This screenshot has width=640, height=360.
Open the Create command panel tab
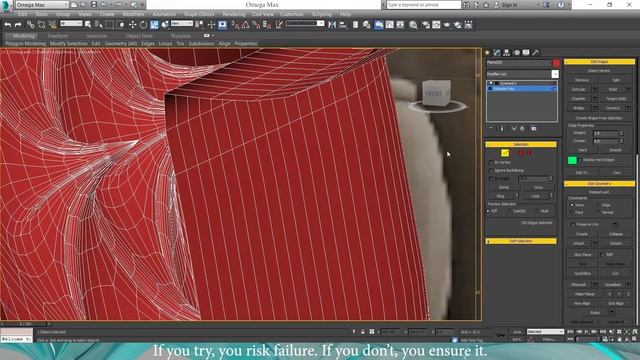[487, 52]
